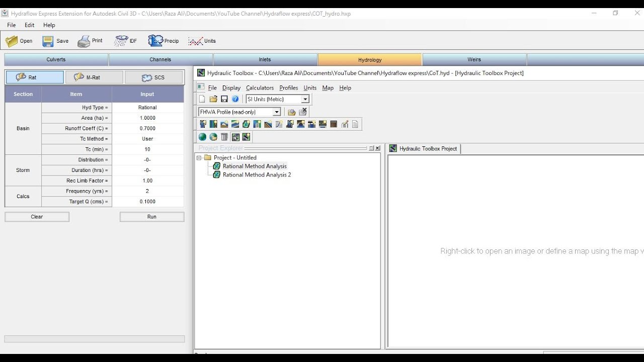This screenshot has height=362, width=644.
Task: Click the Rec Limb Factor input value
Action: point(148,180)
